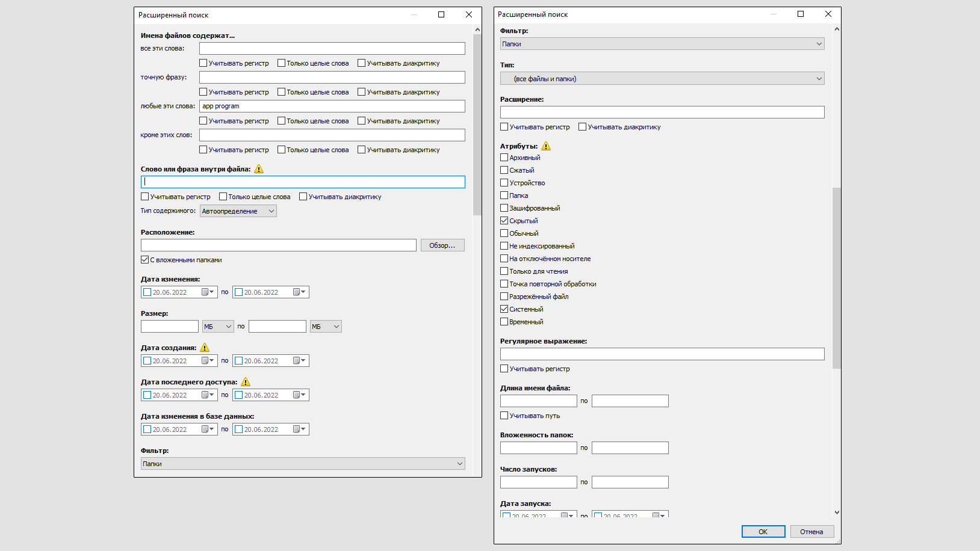The image size is (980, 551).
Task: Click the Отмена button
Action: pyautogui.click(x=811, y=532)
